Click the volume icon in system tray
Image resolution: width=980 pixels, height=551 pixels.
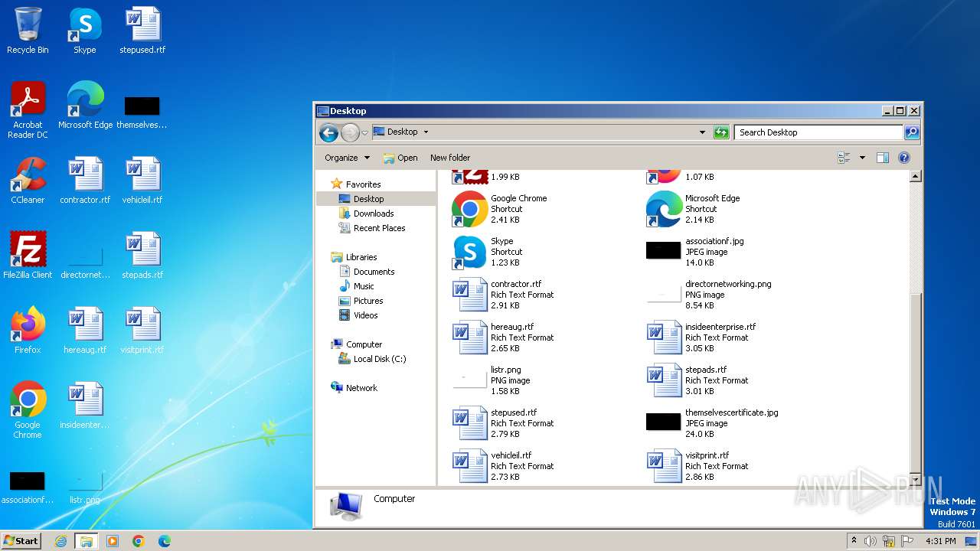pyautogui.click(x=870, y=541)
